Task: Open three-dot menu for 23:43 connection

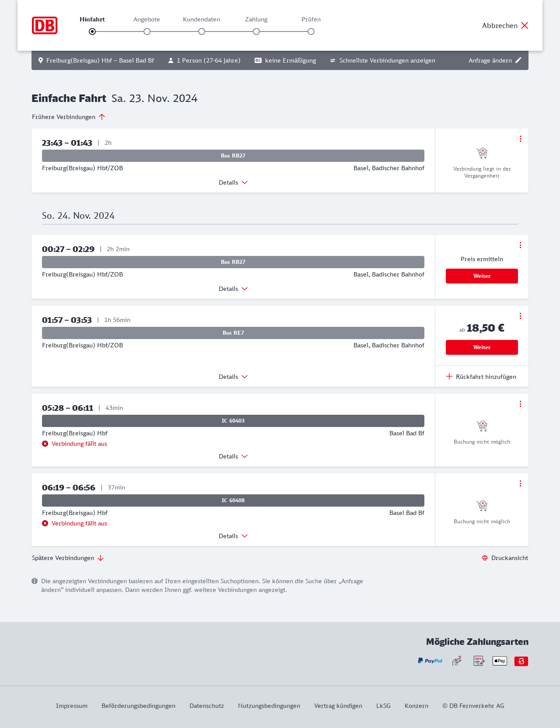Action: (520, 139)
